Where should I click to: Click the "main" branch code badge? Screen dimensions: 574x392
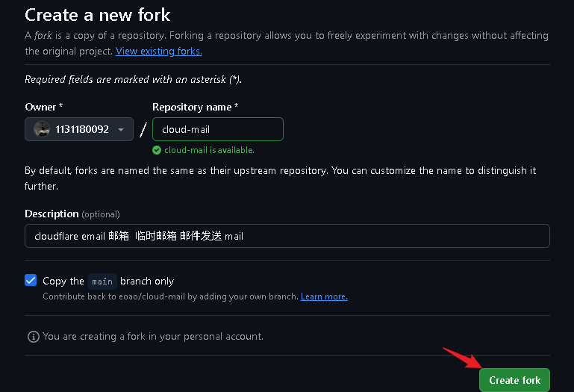click(102, 281)
